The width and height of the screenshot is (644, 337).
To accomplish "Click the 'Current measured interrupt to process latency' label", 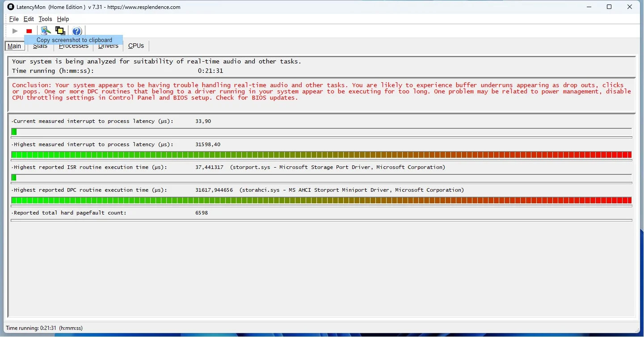I will click(x=93, y=121).
